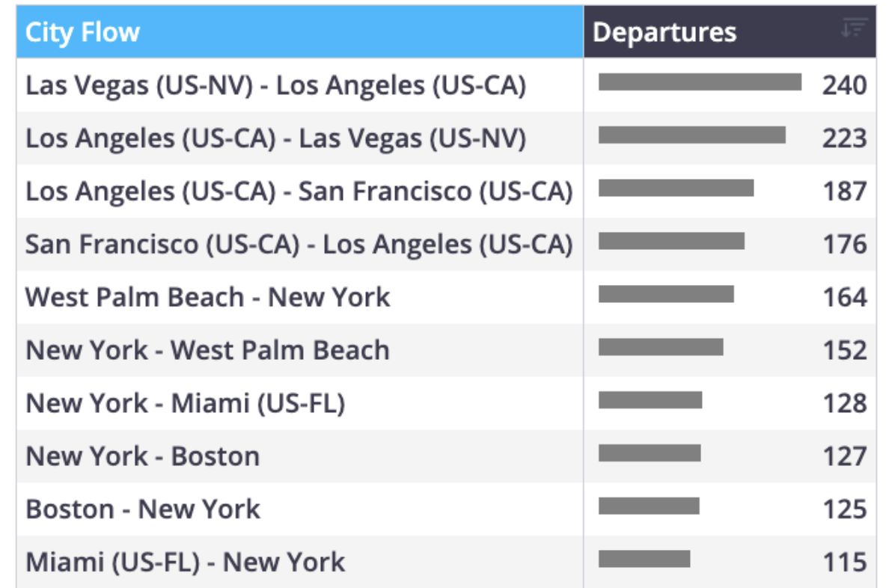Select New York - West Palm Beach row
Viewport: 895px width, 588px height.
coord(446,350)
